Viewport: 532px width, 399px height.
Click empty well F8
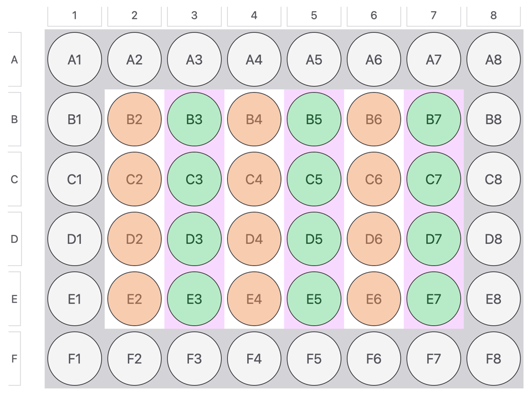(494, 359)
